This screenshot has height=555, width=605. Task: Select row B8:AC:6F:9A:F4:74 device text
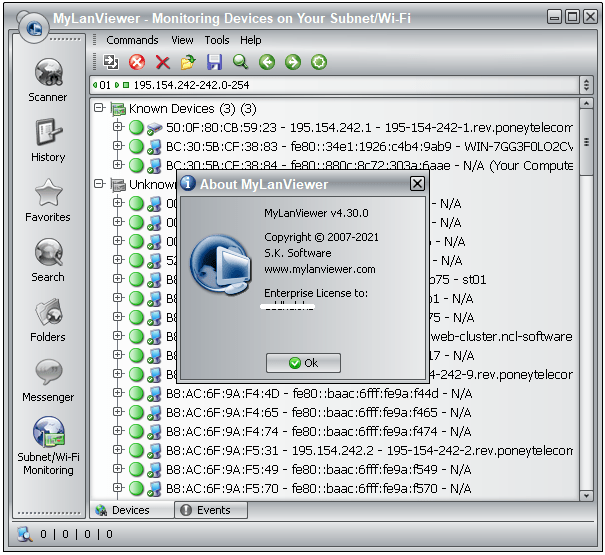click(318, 431)
